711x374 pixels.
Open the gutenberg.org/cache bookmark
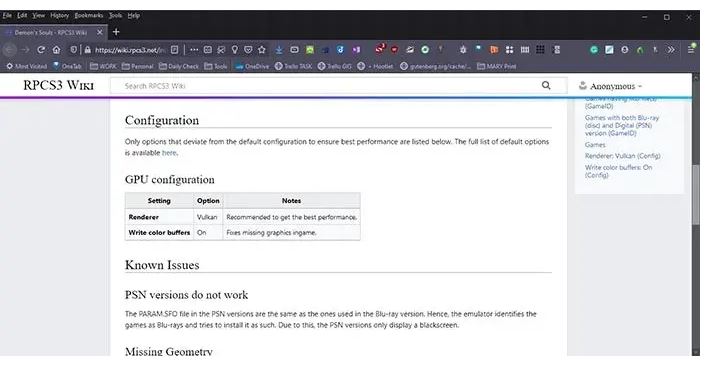click(x=435, y=66)
